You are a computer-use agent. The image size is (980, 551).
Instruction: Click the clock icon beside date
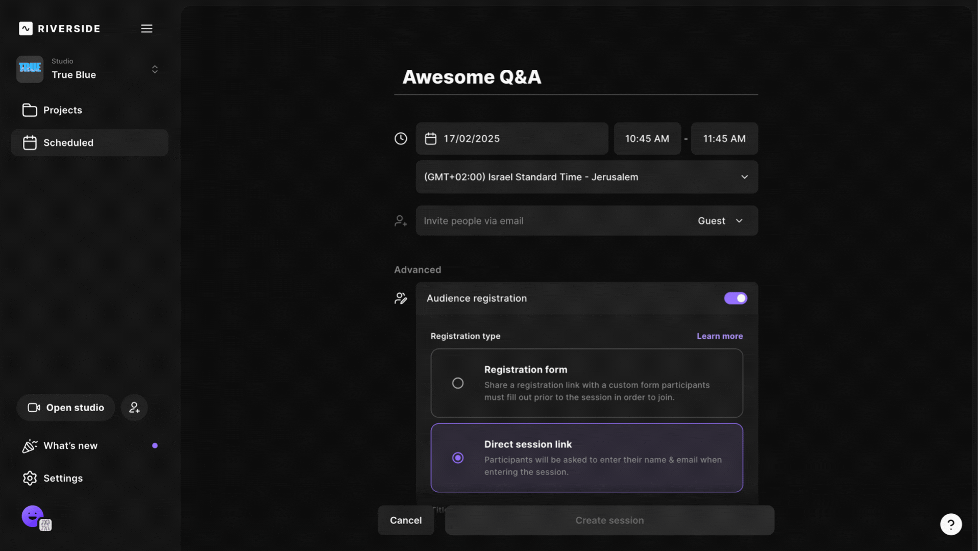coord(401,139)
